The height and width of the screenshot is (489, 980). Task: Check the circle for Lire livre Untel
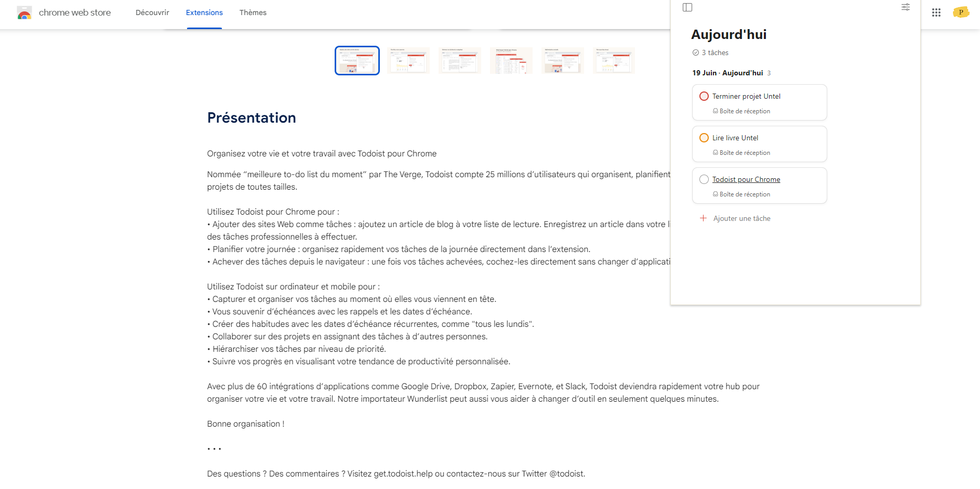704,137
